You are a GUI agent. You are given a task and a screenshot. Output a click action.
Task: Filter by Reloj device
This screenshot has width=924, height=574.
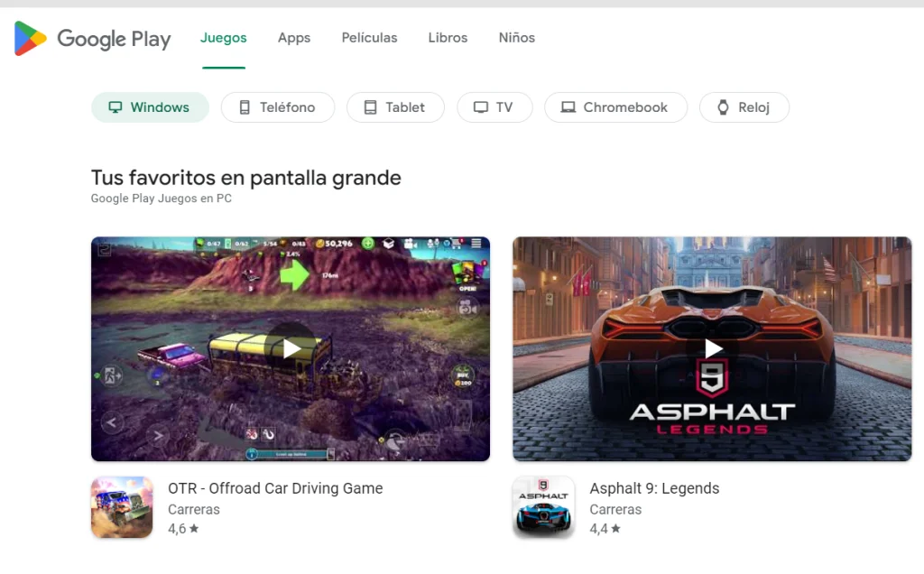(x=744, y=107)
